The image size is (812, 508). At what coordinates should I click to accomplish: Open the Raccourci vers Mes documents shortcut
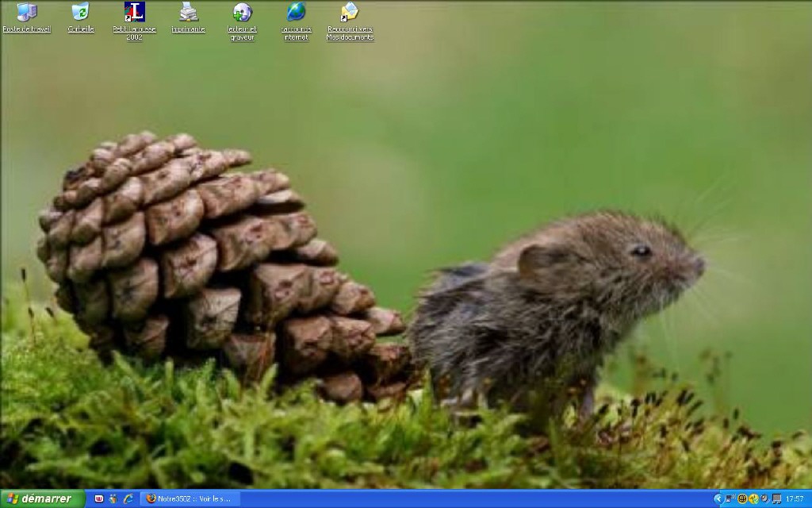(x=350, y=13)
